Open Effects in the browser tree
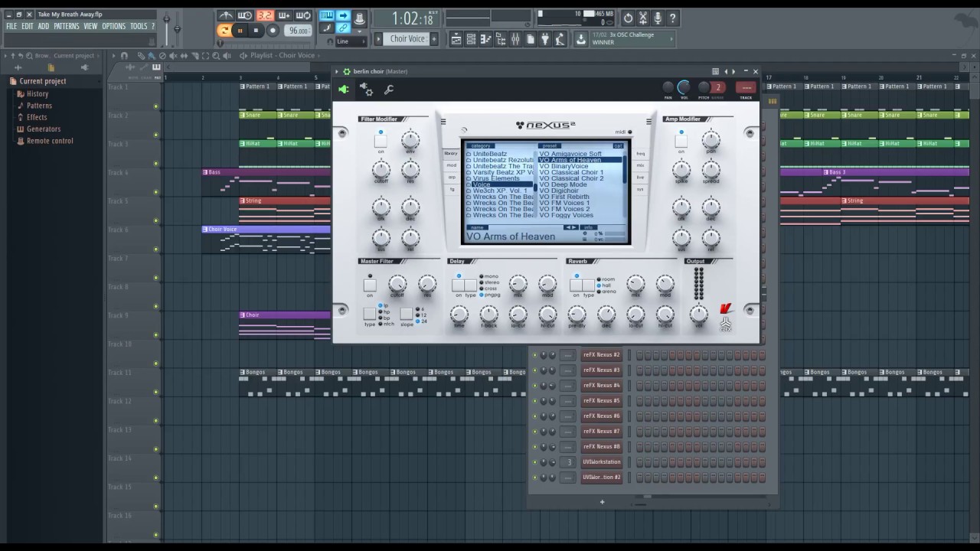Image resolution: width=980 pixels, height=551 pixels. tap(37, 117)
